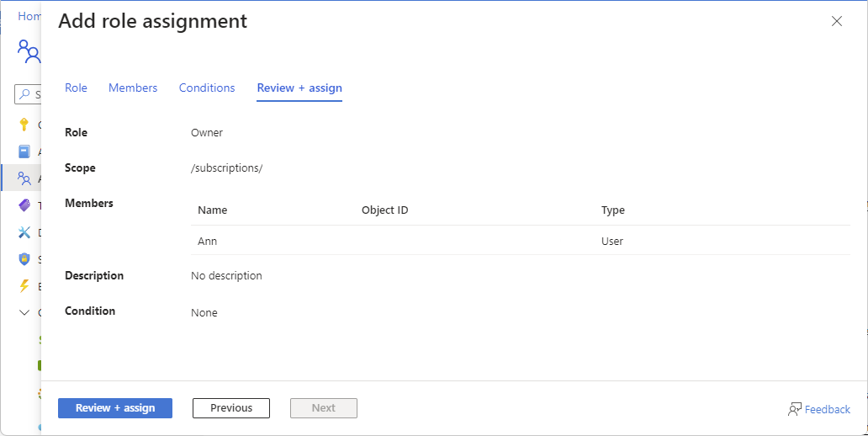
Task: Open the Conditions tab
Action: [207, 88]
